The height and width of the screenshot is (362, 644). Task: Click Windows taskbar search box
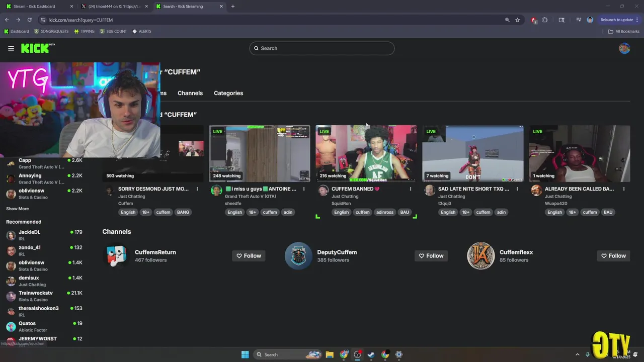pos(288,354)
